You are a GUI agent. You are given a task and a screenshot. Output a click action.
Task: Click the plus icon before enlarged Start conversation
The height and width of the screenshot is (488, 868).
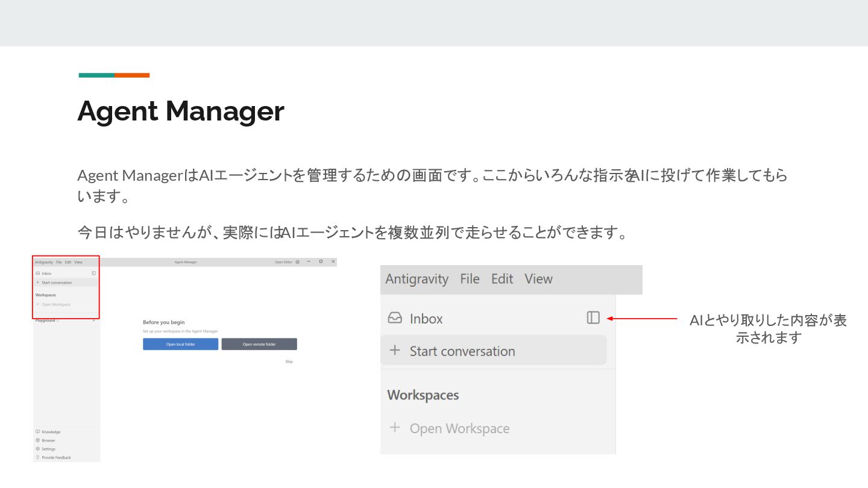click(x=395, y=350)
